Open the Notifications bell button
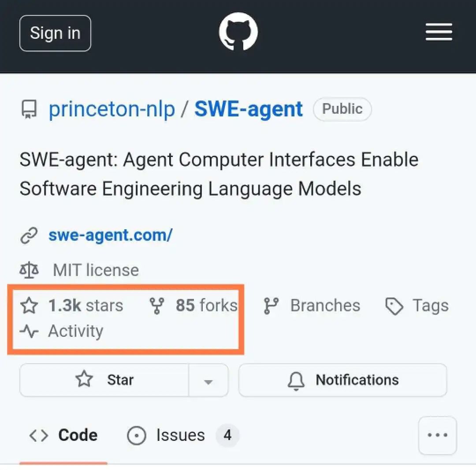476x470 pixels. pyautogui.click(x=342, y=380)
